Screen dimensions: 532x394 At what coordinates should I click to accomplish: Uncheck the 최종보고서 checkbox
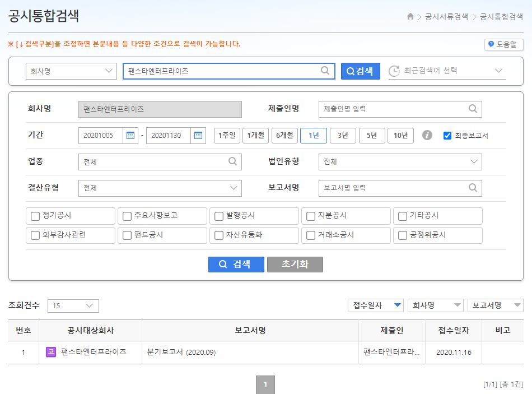click(x=446, y=135)
